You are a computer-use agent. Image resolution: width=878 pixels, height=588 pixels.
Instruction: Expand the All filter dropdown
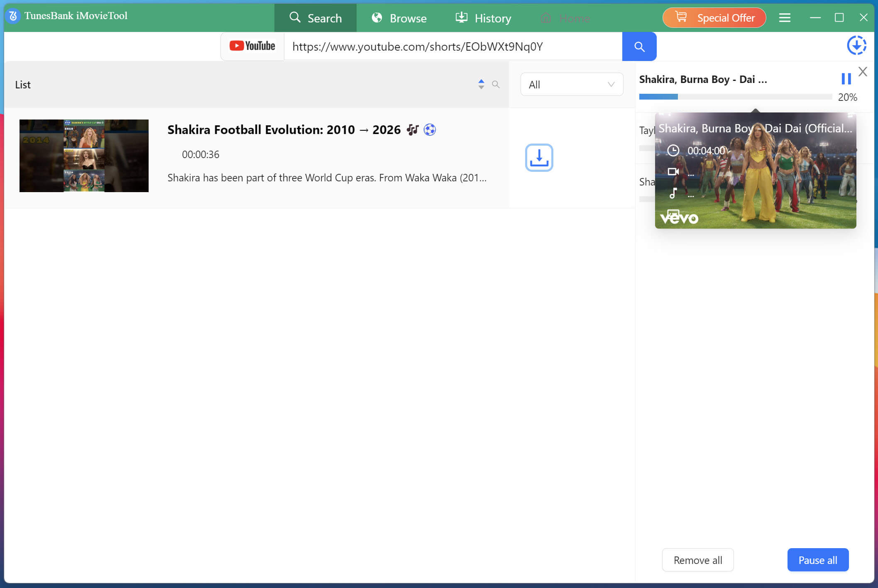pos(572,85)
